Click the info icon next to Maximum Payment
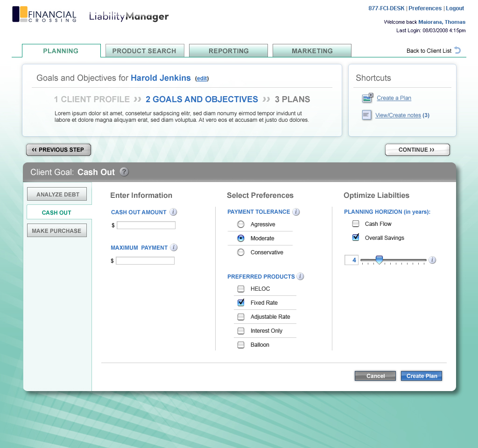This screenshot has height=448, width=478. click(x=174, y=247)
